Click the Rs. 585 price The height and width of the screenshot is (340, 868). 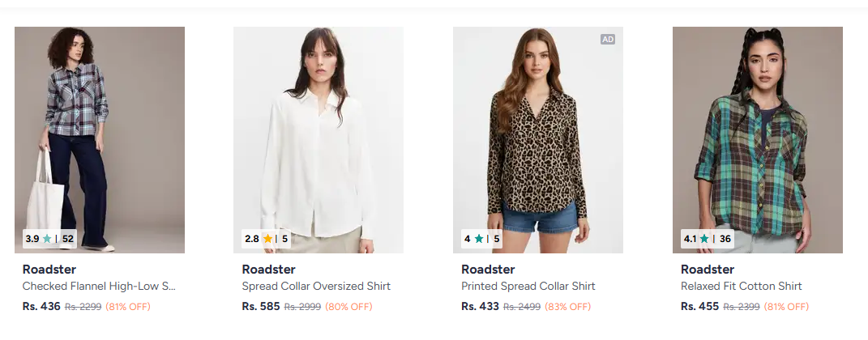click(261, 307)
